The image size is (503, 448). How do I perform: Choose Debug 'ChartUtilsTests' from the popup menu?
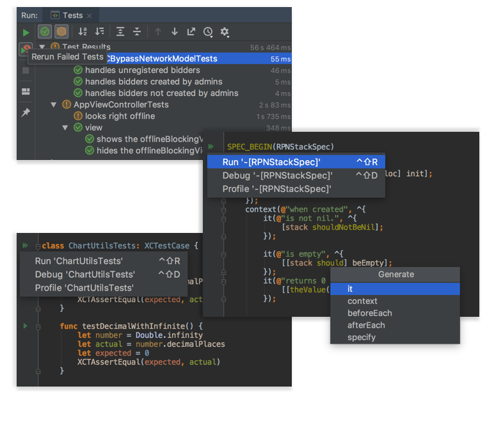click(x=84, y=275)
